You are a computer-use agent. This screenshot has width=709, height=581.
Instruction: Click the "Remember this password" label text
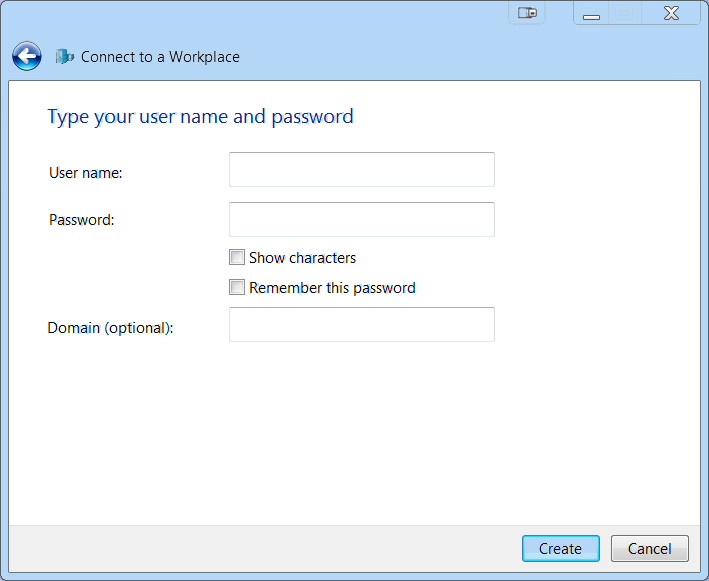coord(332,288)
